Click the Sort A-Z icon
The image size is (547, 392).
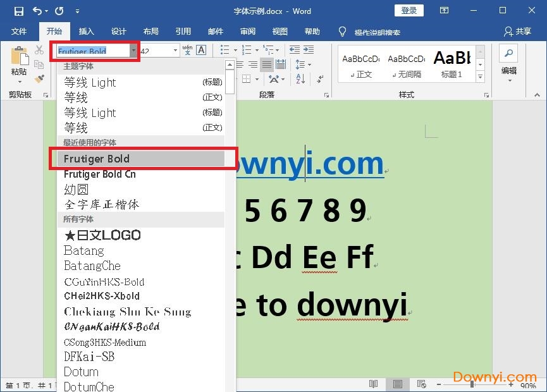coord(300,79)
